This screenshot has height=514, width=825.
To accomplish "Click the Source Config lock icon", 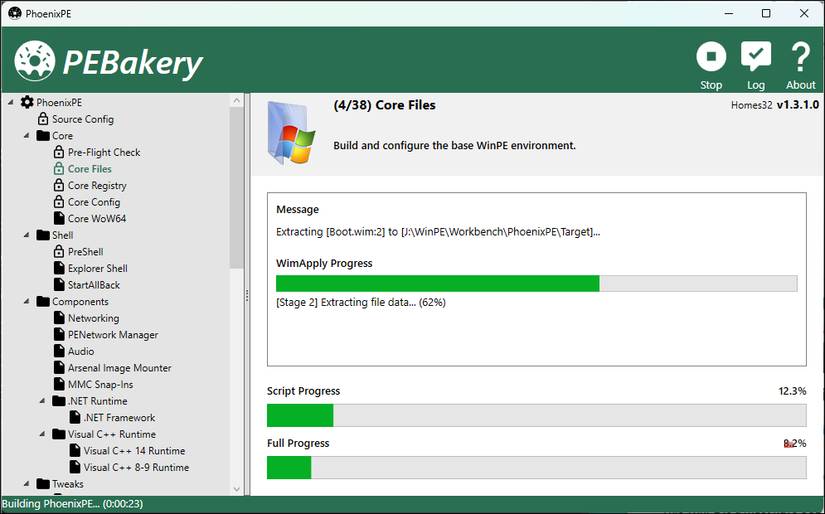I will click(x=43, y=119).
